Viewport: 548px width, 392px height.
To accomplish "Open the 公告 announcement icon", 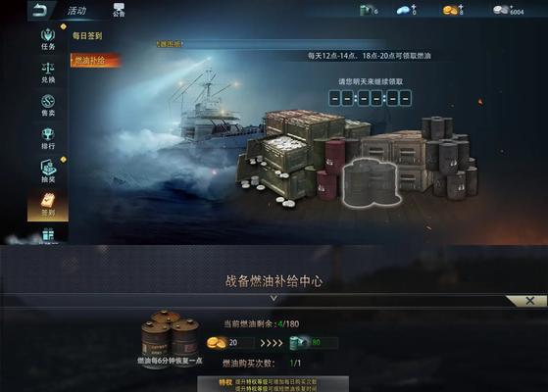I will pyautogui.click(x=119, y=10).
